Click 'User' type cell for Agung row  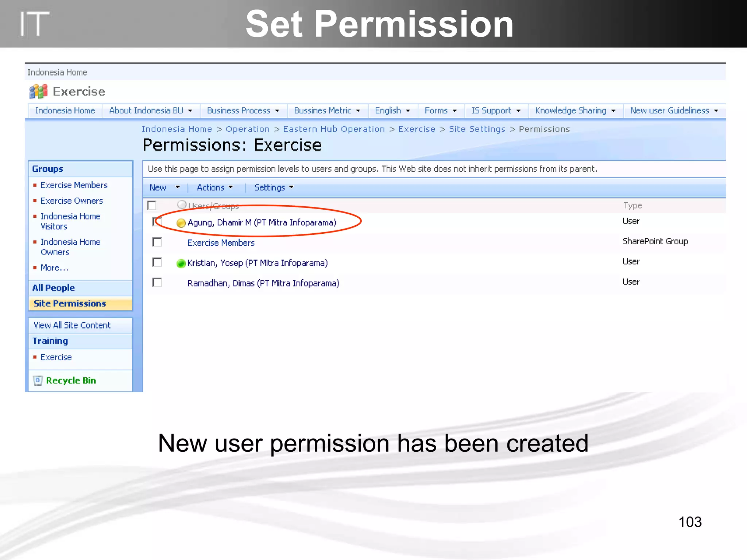click(631, 221)
